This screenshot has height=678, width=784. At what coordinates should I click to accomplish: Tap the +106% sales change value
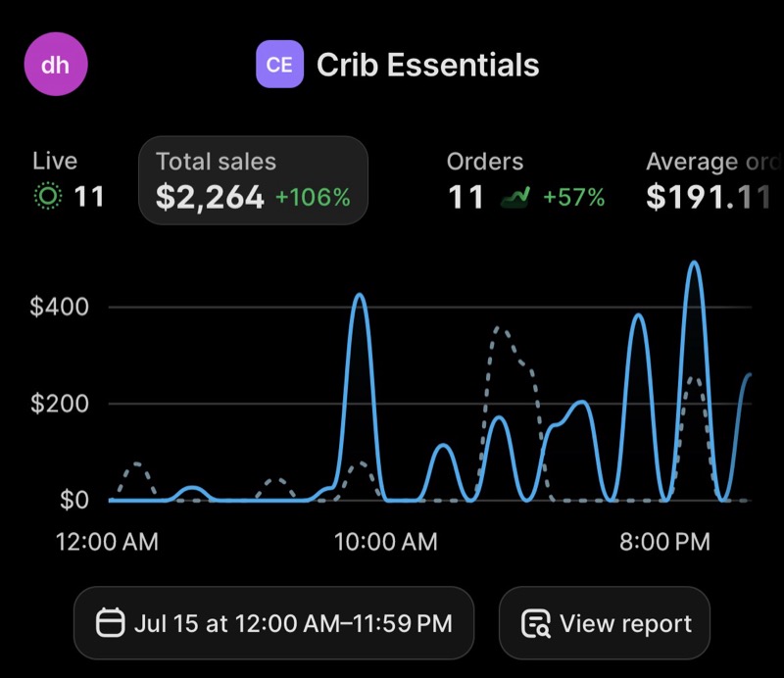313,197
